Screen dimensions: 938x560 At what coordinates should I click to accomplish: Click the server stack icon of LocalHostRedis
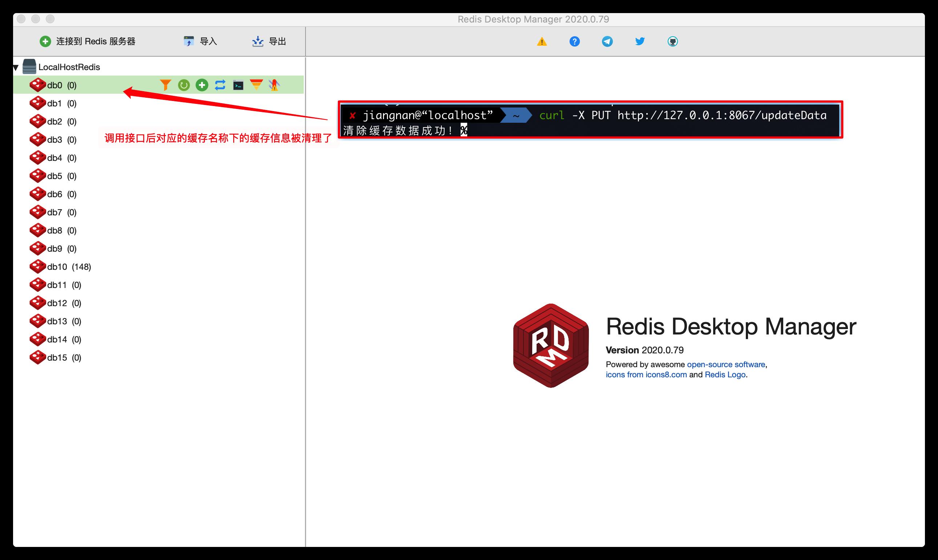(29, 66)
